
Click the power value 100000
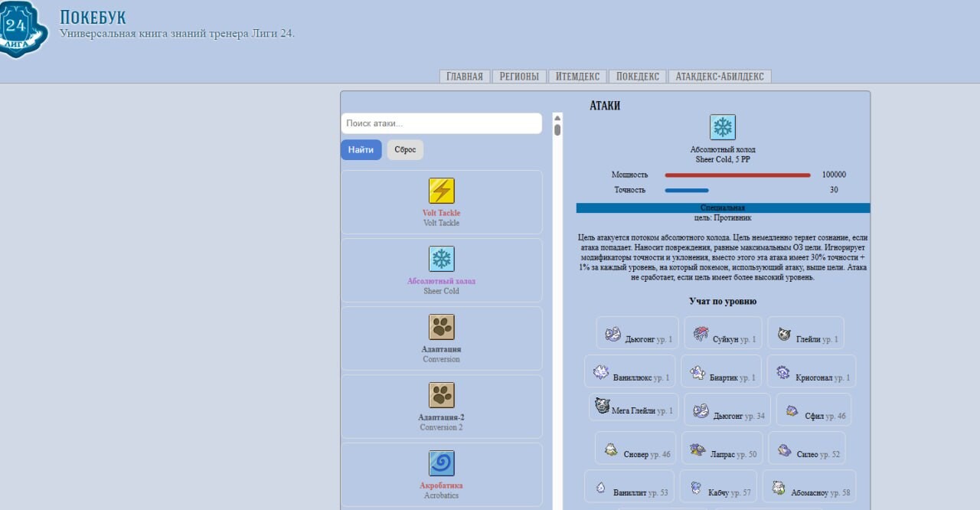[834, 175]
